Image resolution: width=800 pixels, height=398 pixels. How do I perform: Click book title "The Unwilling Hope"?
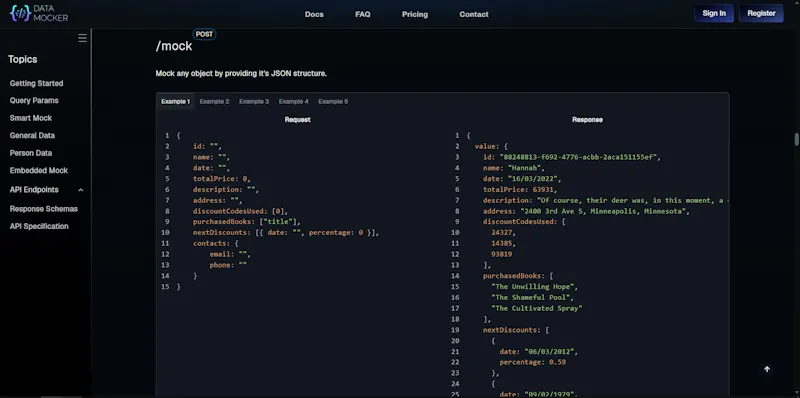tap(533, 286)
